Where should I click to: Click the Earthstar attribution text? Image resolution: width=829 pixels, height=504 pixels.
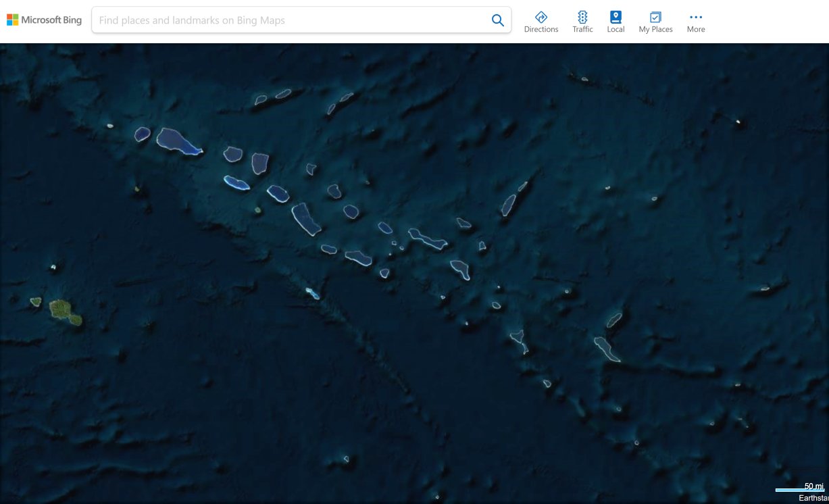[x=813, y=498]
